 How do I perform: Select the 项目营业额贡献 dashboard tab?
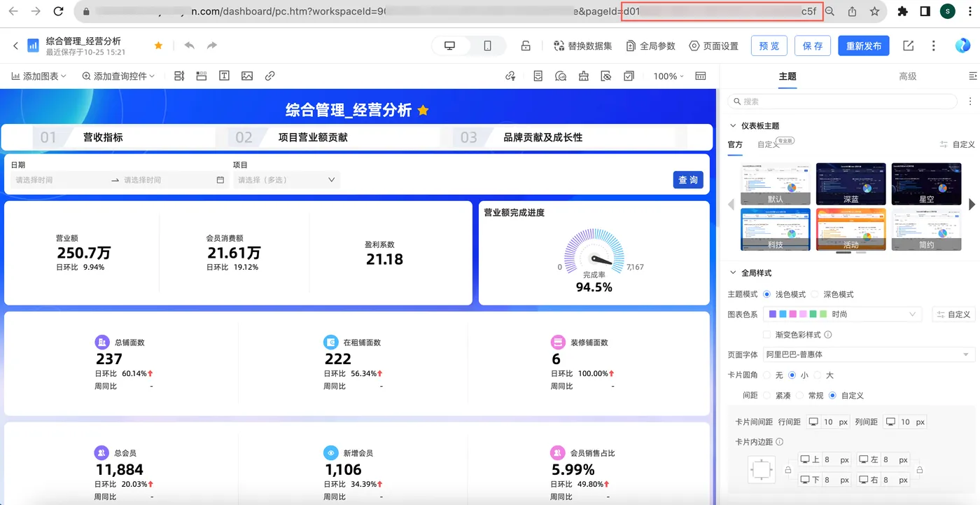coord(313,137)
